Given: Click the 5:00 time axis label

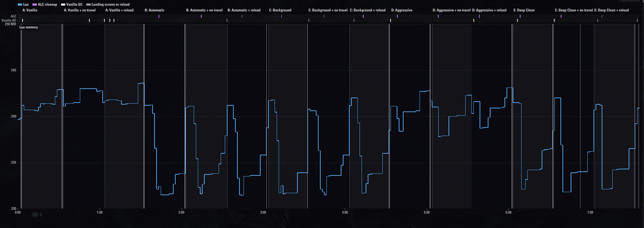Looking at the screenshot, I should (x=427, y=213).
